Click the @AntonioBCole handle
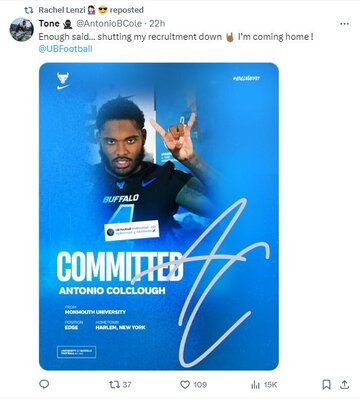The height and width of the screenshot is (400, 360). point(109,24)
